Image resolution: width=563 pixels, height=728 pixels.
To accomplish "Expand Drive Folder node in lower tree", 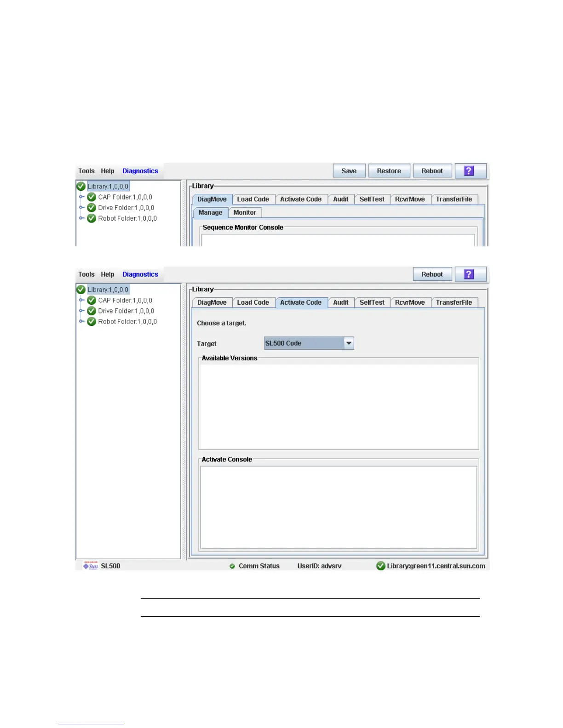I will click(x=81, y=311).
